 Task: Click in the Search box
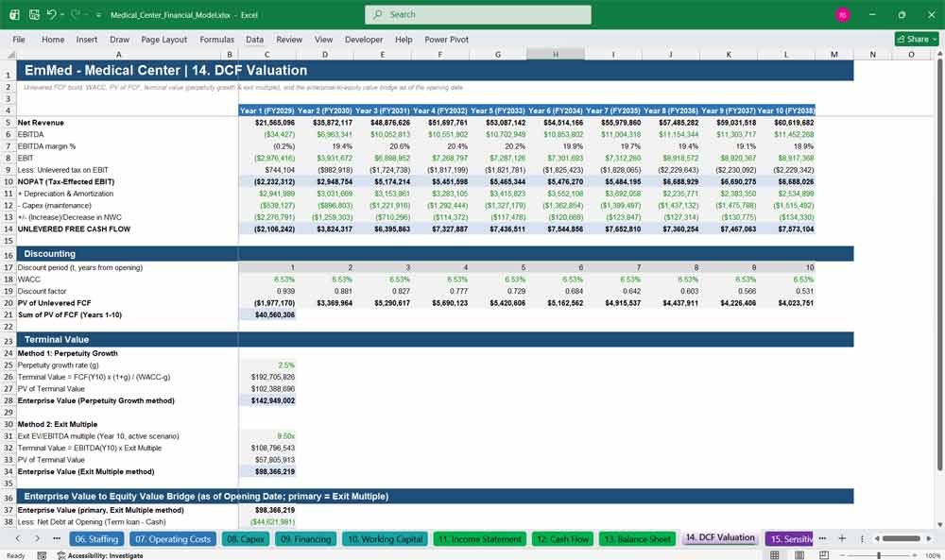478,14
